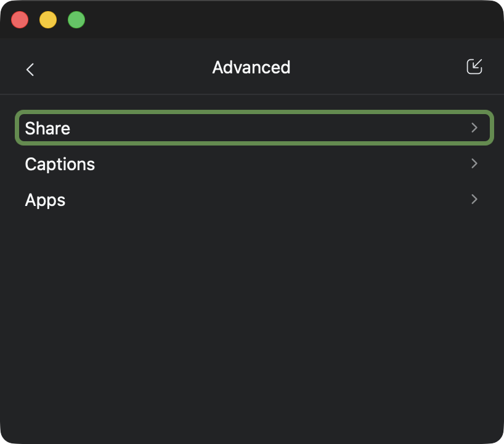The image size is (504, 444).
Task: Pick the Apps menu entry text
Action: click(x=45, y=200)
